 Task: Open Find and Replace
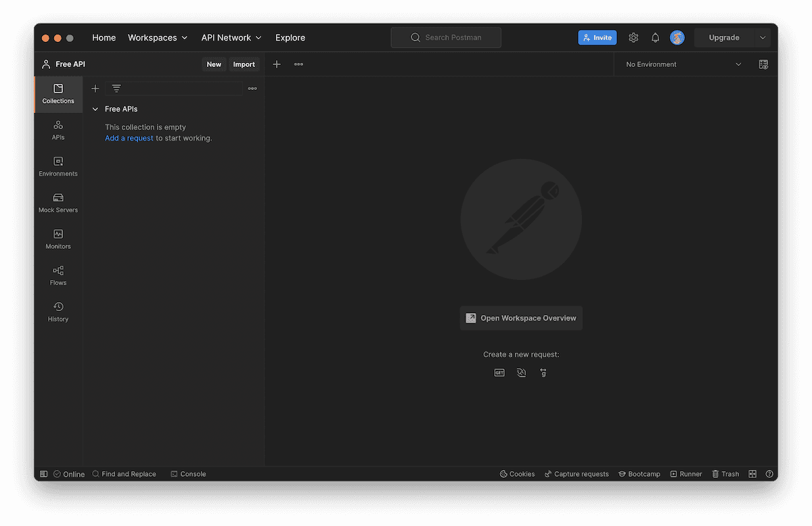(x=124, y=474)
